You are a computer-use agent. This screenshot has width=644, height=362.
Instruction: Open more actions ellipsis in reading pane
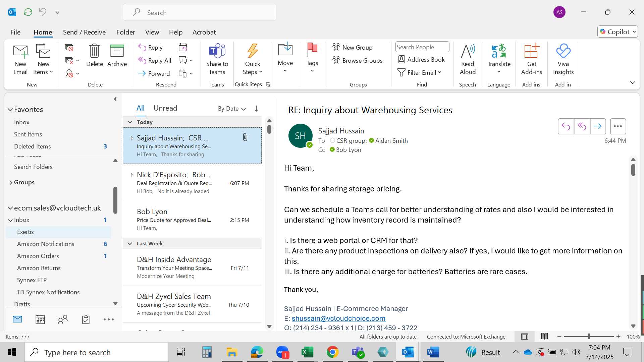point(618,126)
